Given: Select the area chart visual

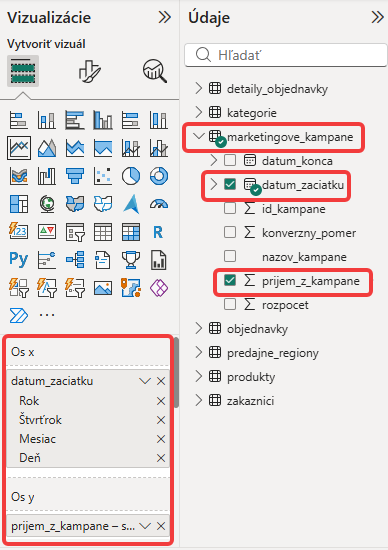Looking at the screenshot, I should click(x=47, y=148).
